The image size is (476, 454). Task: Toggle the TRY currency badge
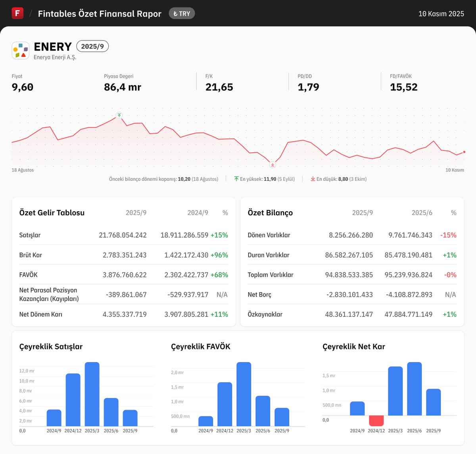182,13
